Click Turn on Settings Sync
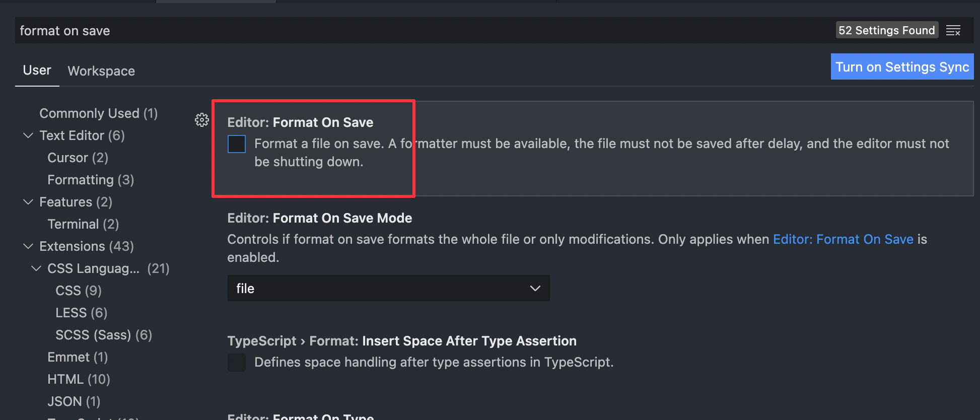The height and width of the screenshot is (420, 980). 902,66
